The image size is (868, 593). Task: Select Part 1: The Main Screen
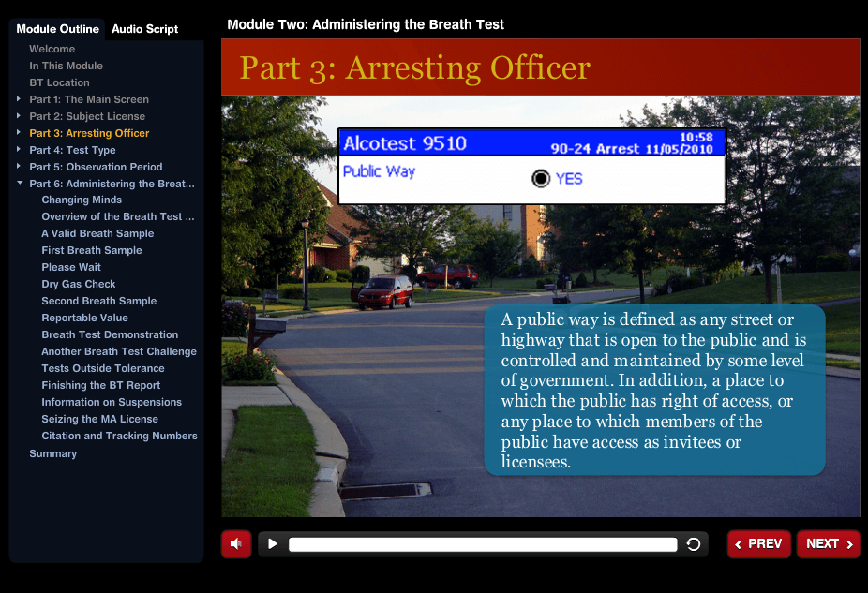point(89,99)
